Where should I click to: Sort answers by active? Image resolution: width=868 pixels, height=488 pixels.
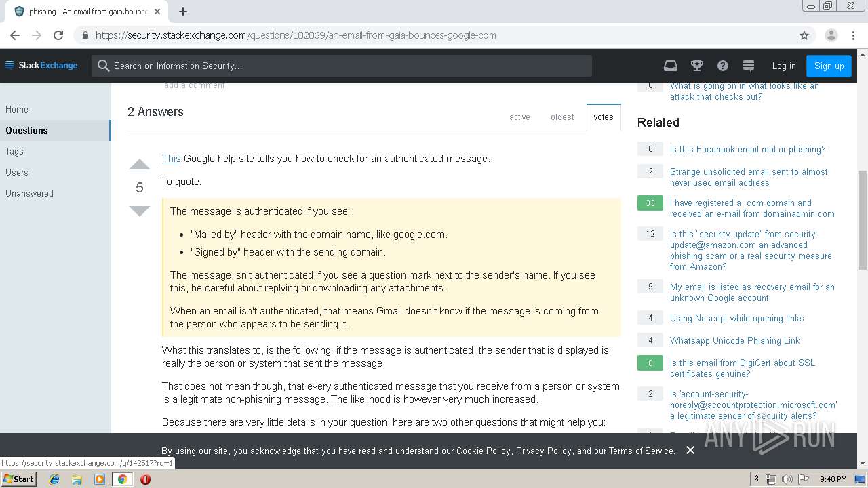coord(519,117)
